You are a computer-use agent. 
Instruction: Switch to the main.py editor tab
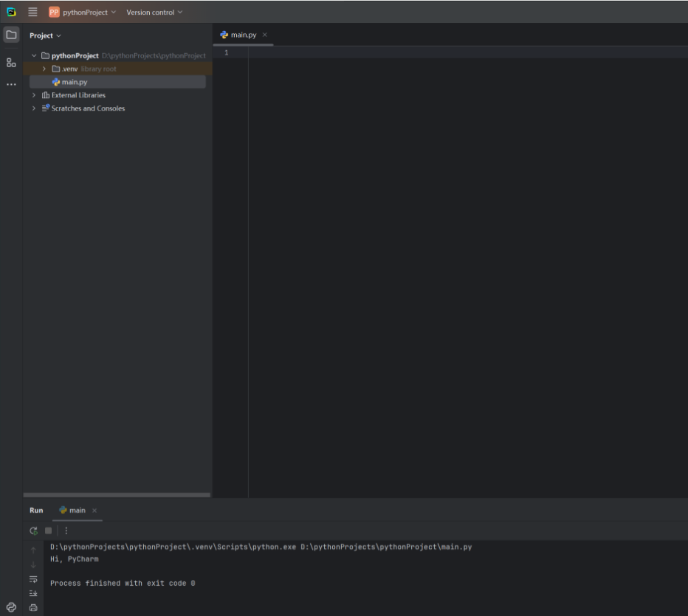click(244, 35)
